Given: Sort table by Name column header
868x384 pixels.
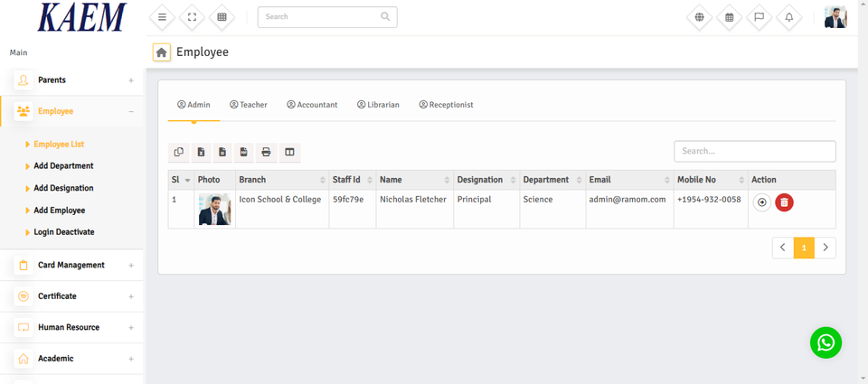Looking at the screenshot, I should pyautogui.click(x=412, y=180).
